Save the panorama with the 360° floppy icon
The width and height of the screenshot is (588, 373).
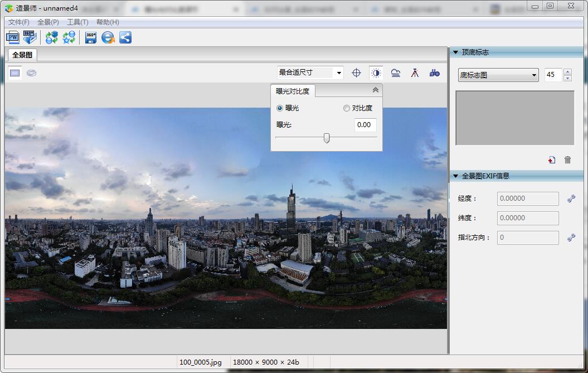(91, 37)
